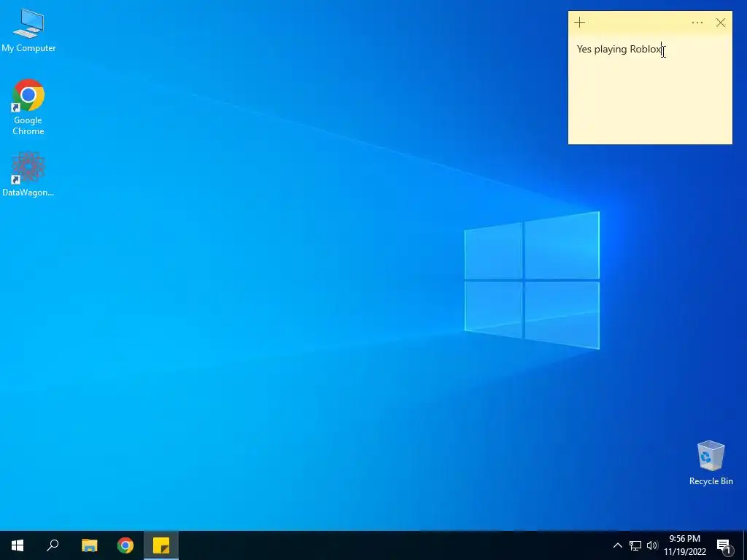Open the volume control tray icon

[x=652, y=545]
